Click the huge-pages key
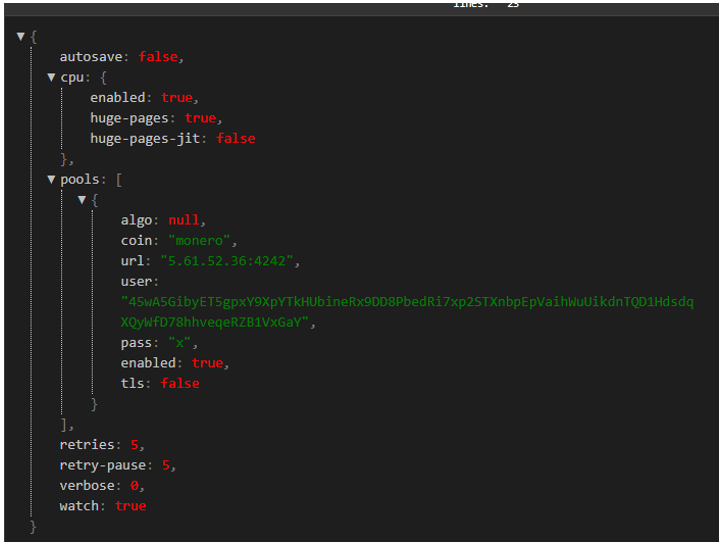 pos(129,118)
